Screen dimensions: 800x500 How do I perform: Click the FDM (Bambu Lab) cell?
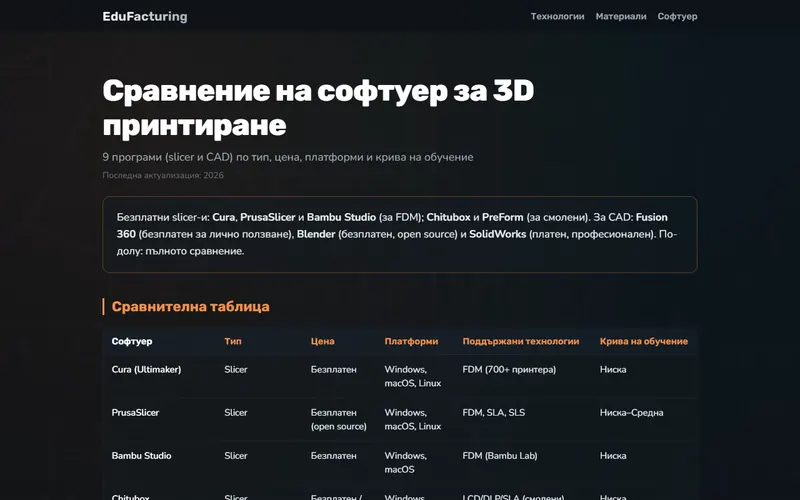tap(500, 456)
